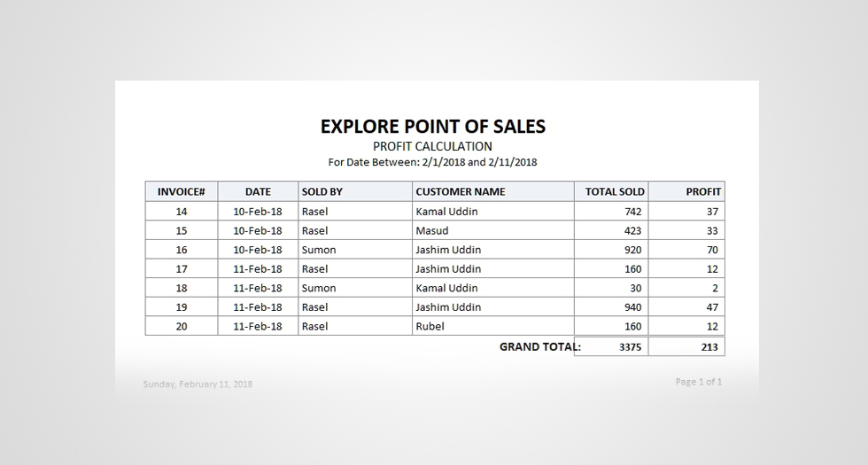Click total sold value 940
This screenshot has width=868, height=465.
[632, 307]
